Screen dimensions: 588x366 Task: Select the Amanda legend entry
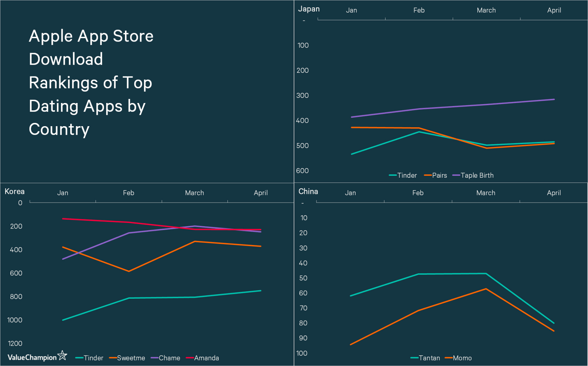pyautogui.click(x=202, y=358)
